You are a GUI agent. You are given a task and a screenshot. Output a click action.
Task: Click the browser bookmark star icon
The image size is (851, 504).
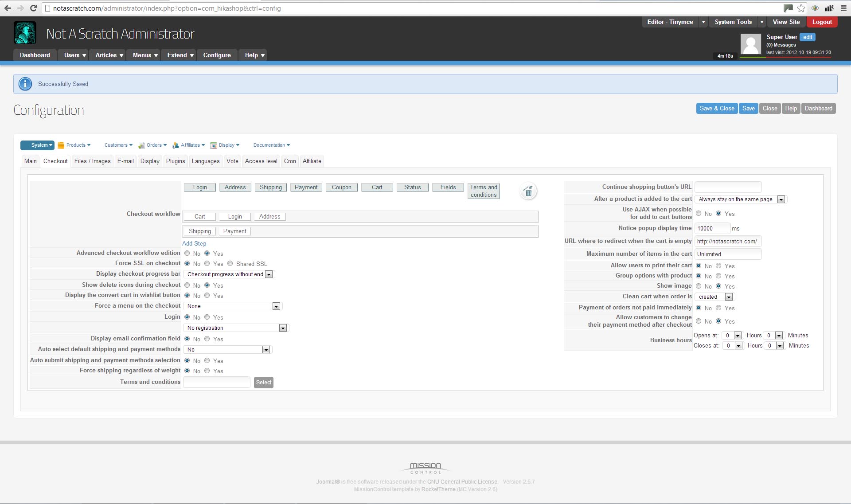[801, 8]
